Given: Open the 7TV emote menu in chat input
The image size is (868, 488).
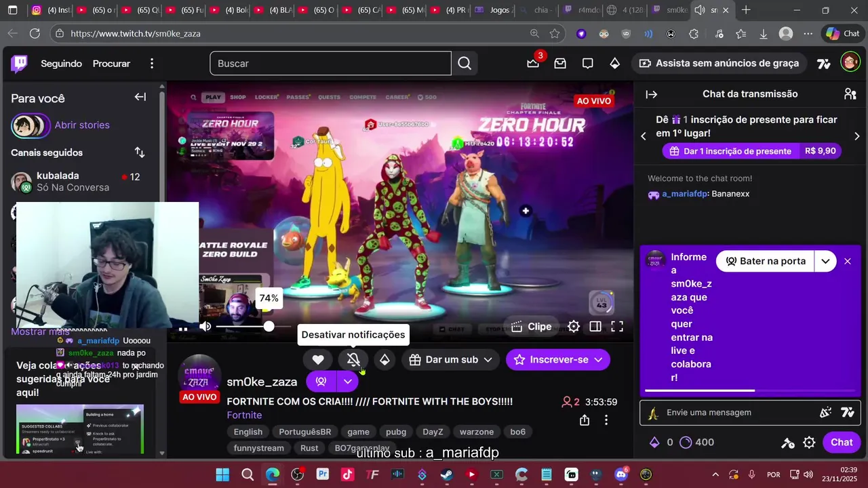Looking at the screenshot, I should pyautogui.click(x=848, y=412).
